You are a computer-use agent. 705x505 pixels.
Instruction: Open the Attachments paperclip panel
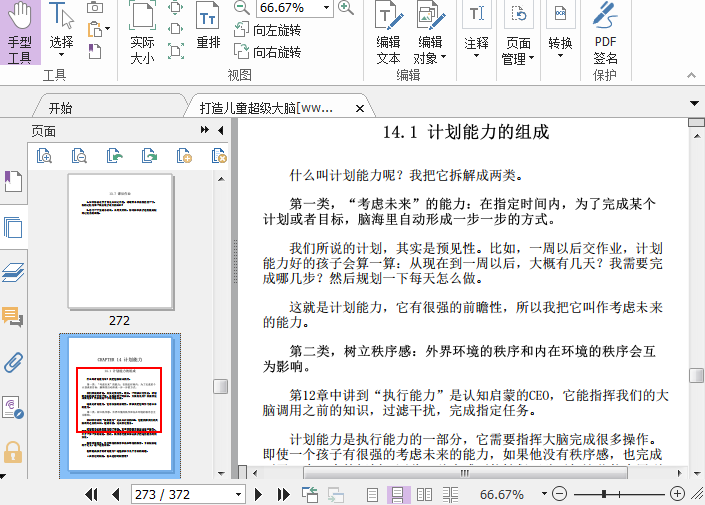[x=13, y=362]
